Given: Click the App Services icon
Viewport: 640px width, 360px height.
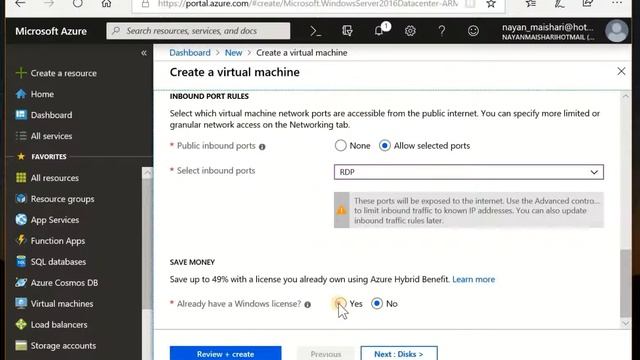Looking at the screenshot, I should point(21,220).
